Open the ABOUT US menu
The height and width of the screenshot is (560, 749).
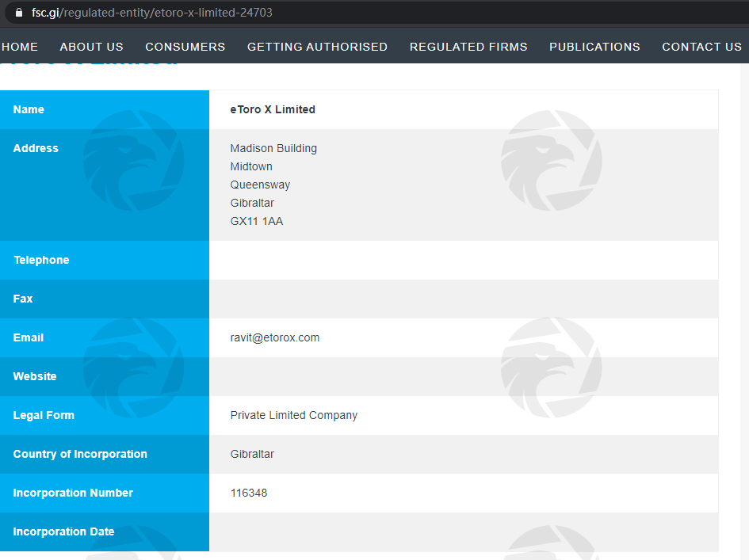click(91, 47)
